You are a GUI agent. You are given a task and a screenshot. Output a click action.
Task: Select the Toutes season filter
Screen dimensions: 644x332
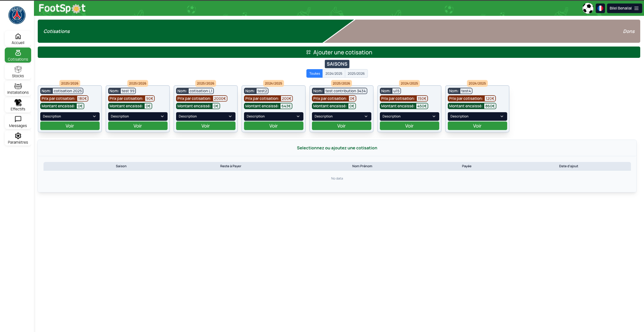(314, 74)
